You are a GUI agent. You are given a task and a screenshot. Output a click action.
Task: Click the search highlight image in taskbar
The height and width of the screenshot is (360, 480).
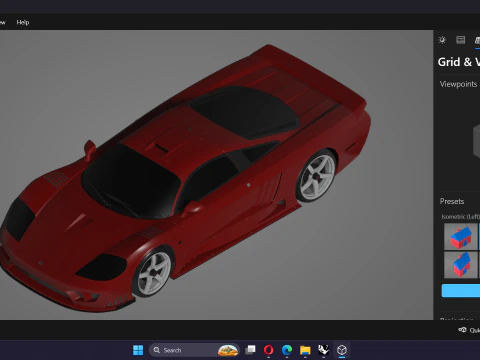click(x=228, y=350)
